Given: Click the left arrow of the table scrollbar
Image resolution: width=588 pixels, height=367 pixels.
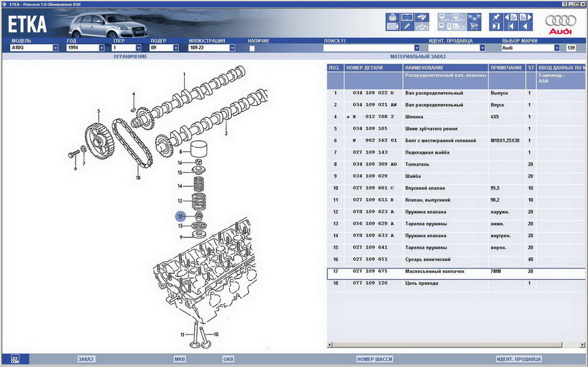Looking at the screenshot, I should (330, 344).
